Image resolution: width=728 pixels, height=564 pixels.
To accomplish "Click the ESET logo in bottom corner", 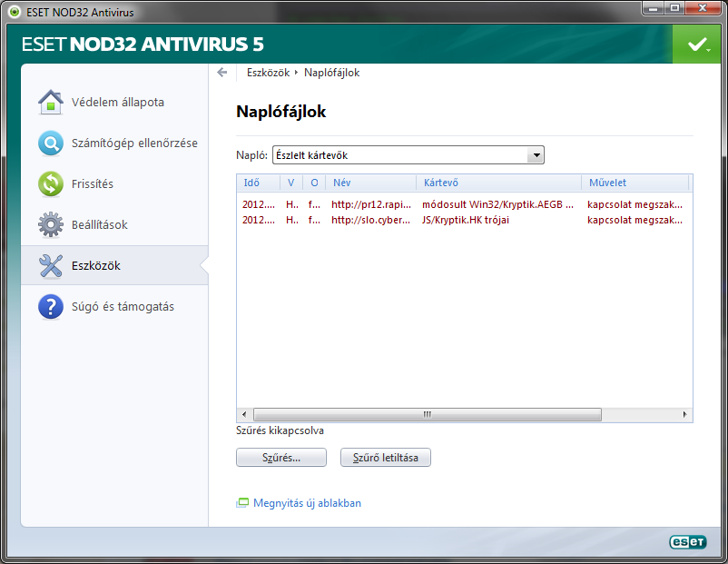I will 688,541.
